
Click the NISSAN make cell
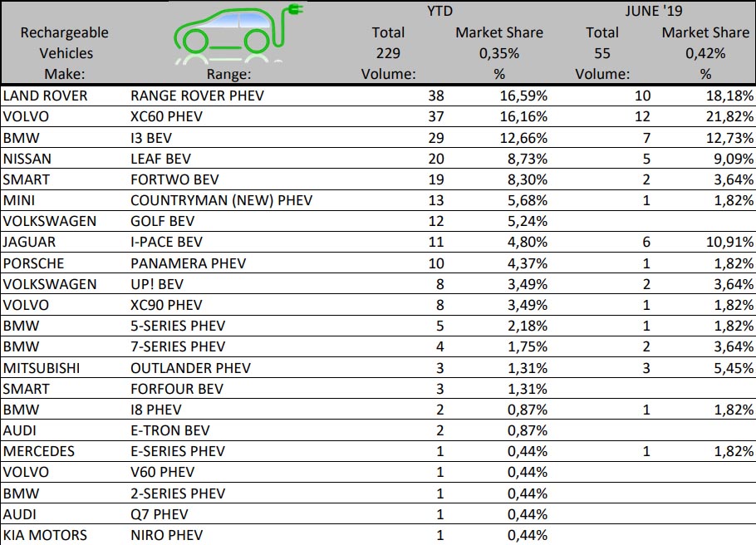[x=27, y=158]
